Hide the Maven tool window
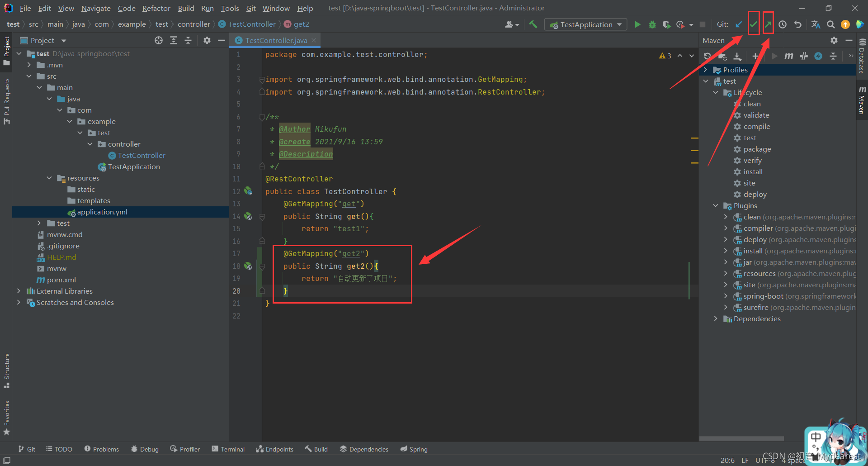The image size is (868, 466). click(849, 40)
